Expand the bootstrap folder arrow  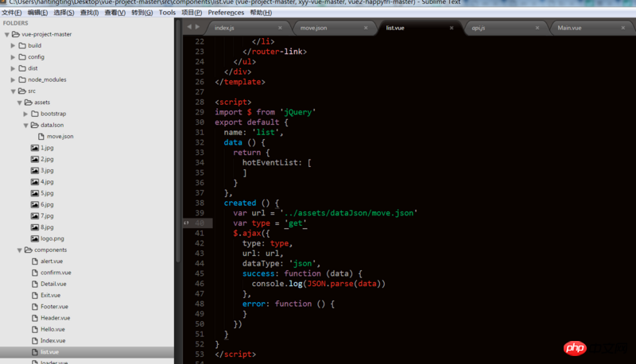[25, 114]
